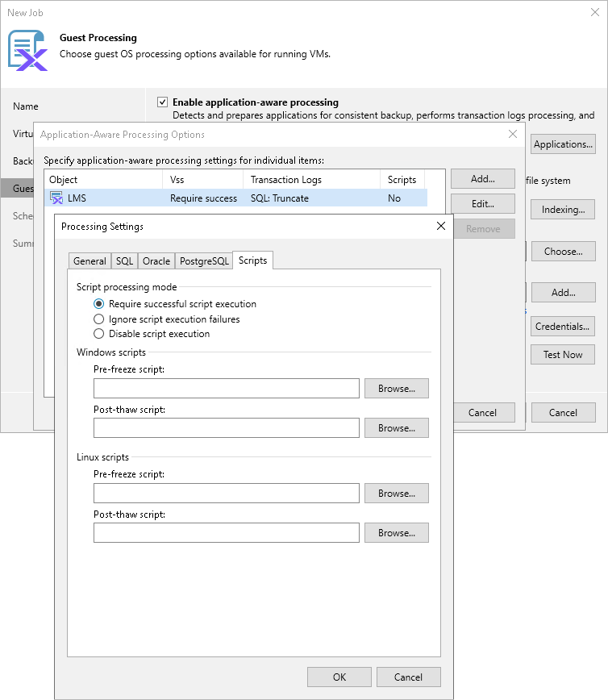Screen dimensions: 608x700
Task: Close the Processing Settings dialog
Action: pyautogui.click(x=440, y=227)
